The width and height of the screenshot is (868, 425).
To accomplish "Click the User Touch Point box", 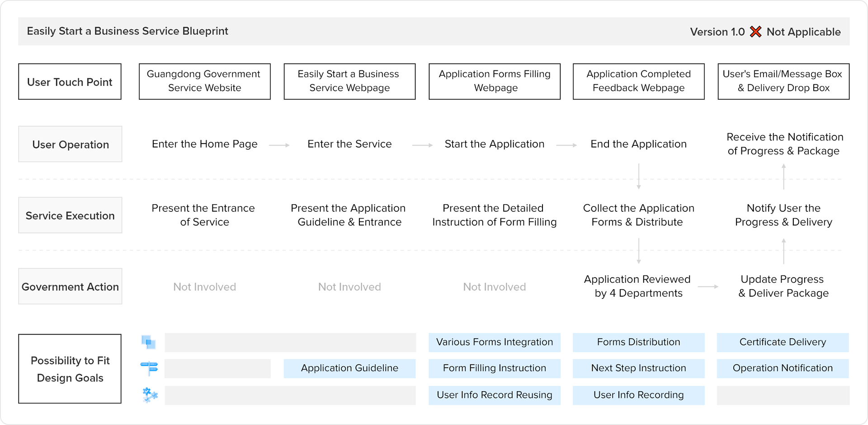I will 70,82.
